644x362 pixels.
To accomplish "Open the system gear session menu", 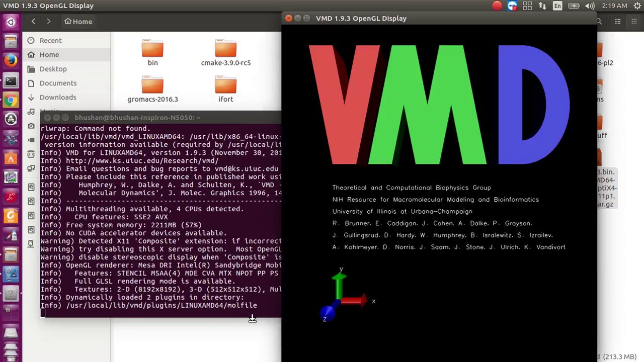I will 637,6.
